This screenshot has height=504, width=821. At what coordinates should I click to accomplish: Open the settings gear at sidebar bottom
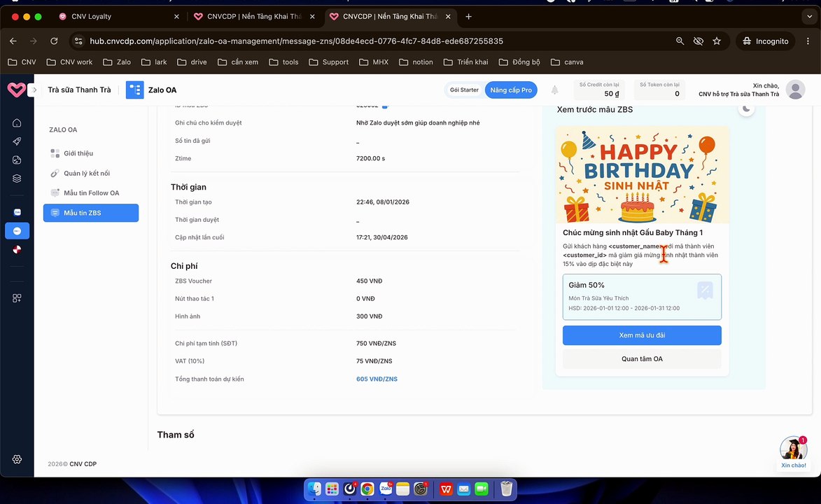(x=17, y=459)
